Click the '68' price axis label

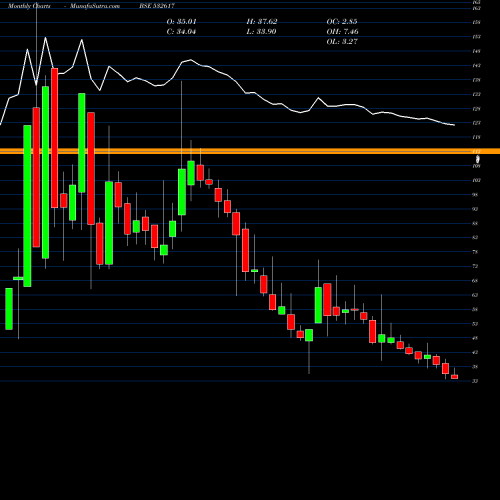(x=475, y=281)
